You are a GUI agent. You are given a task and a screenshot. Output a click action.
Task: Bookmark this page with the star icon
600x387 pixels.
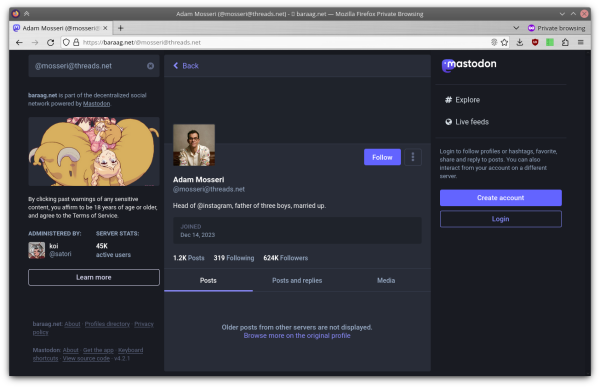[x=504, y=42]
